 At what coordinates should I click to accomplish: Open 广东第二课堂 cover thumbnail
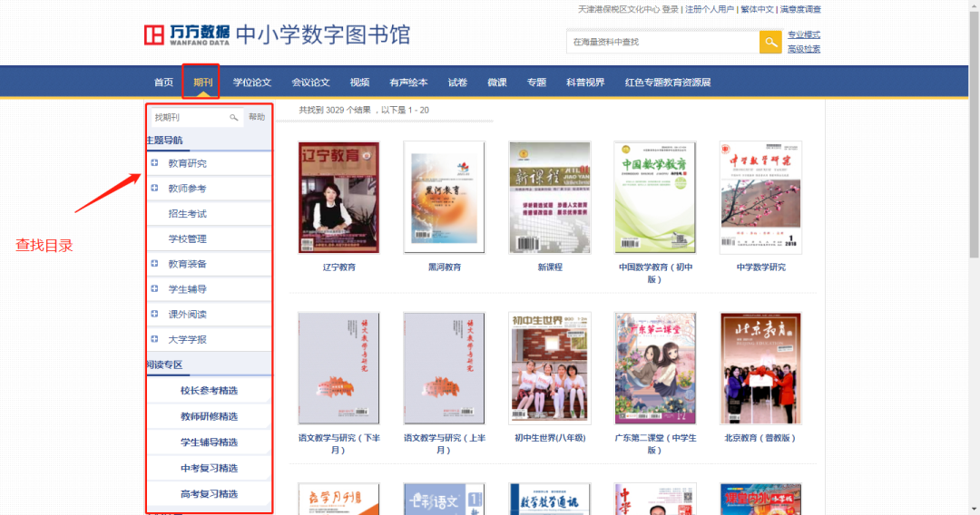point(654,368)
